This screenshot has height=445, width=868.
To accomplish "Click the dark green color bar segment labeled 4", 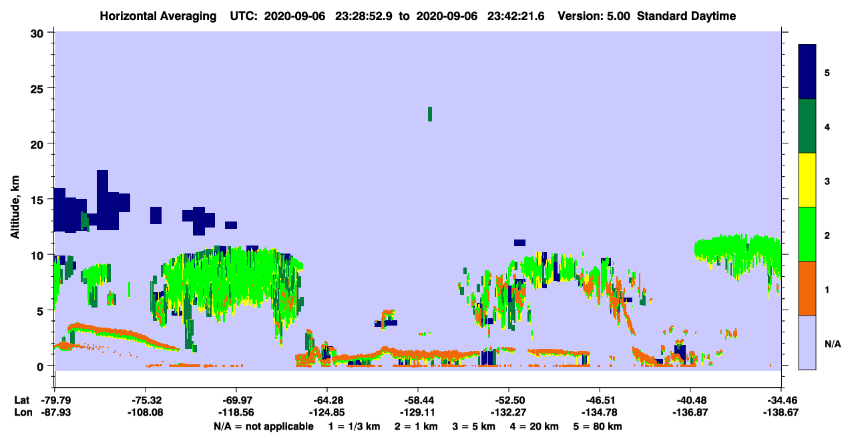I will click(807, 126).
